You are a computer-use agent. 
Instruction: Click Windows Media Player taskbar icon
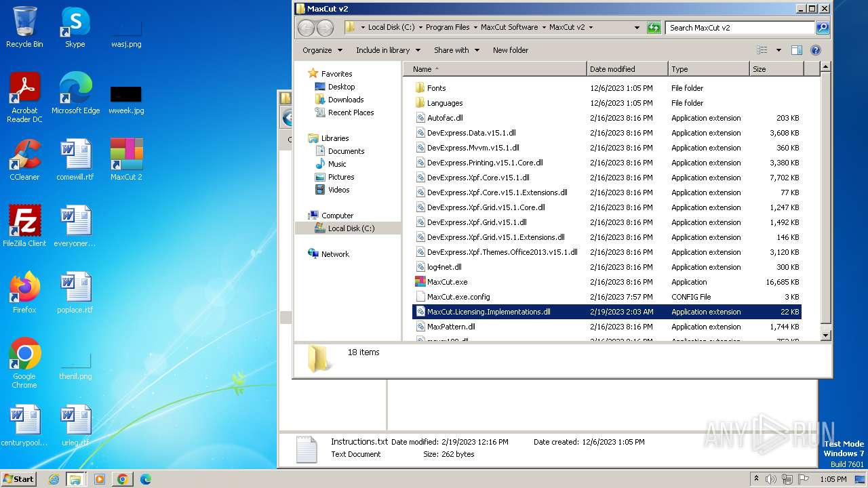click(x=100, y=479)
